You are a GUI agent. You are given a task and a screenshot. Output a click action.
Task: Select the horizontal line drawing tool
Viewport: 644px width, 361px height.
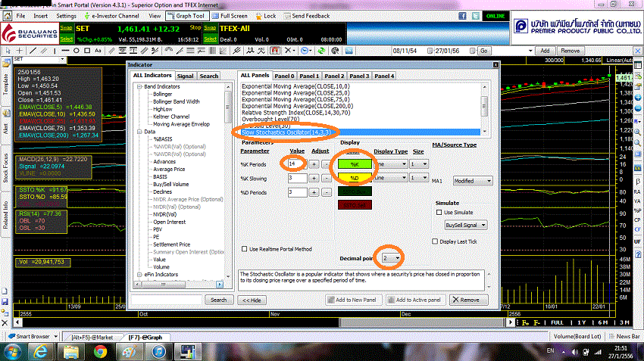coord(65,51)
